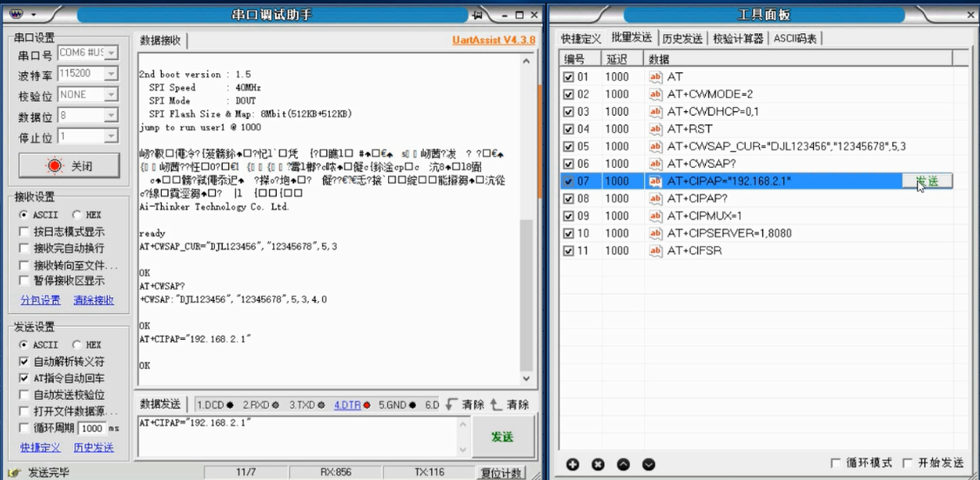
Task: Enable 按日志模式显示 checkbox
Action: click(x=23, y=231)
